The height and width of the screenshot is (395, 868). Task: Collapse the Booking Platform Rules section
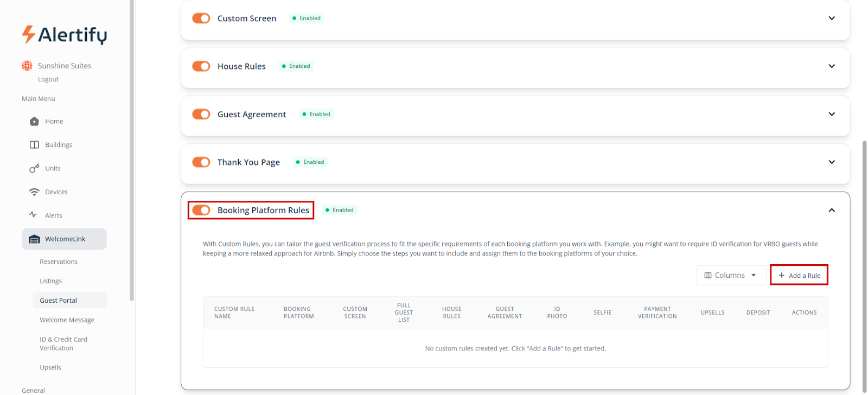point(831,210)
